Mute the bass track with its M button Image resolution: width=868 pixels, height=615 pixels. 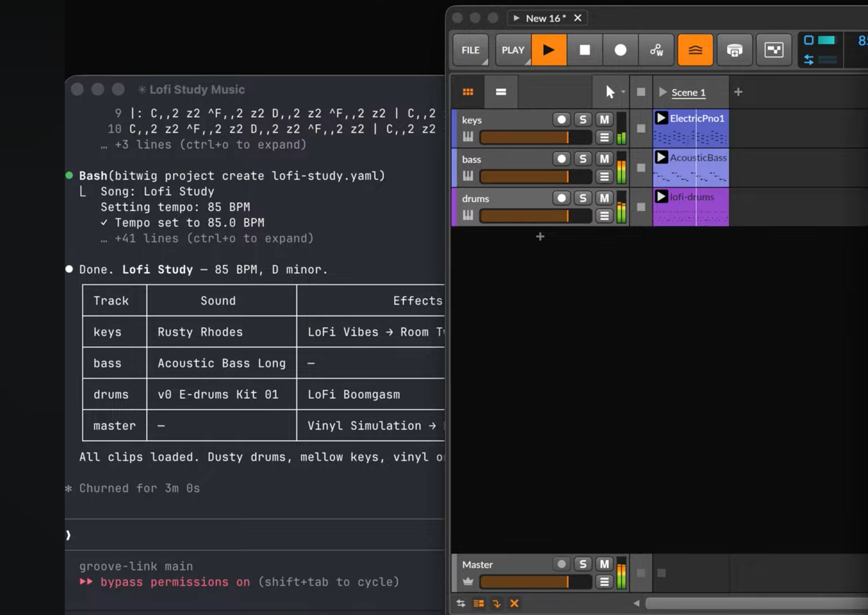[604, 159]
